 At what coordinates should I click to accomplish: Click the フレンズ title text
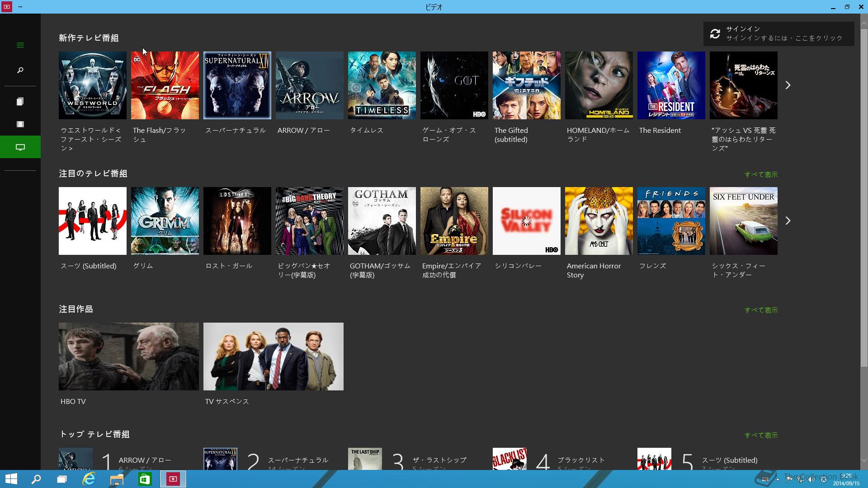pos(652,266)
